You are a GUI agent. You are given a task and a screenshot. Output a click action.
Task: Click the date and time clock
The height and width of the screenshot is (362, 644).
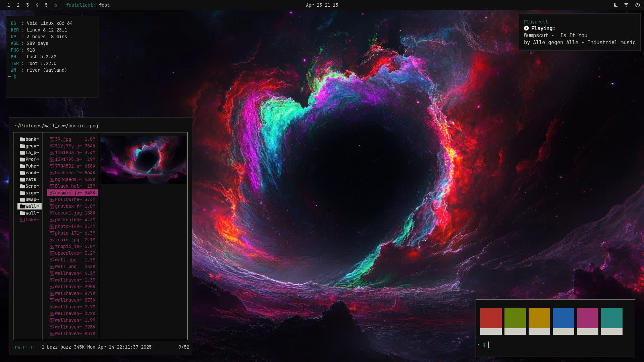point(322,5)
